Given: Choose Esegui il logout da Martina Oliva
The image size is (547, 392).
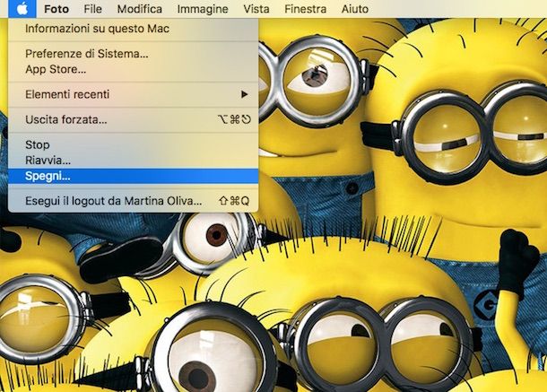Looking at the screenshot, I should [x=133, y=201].
